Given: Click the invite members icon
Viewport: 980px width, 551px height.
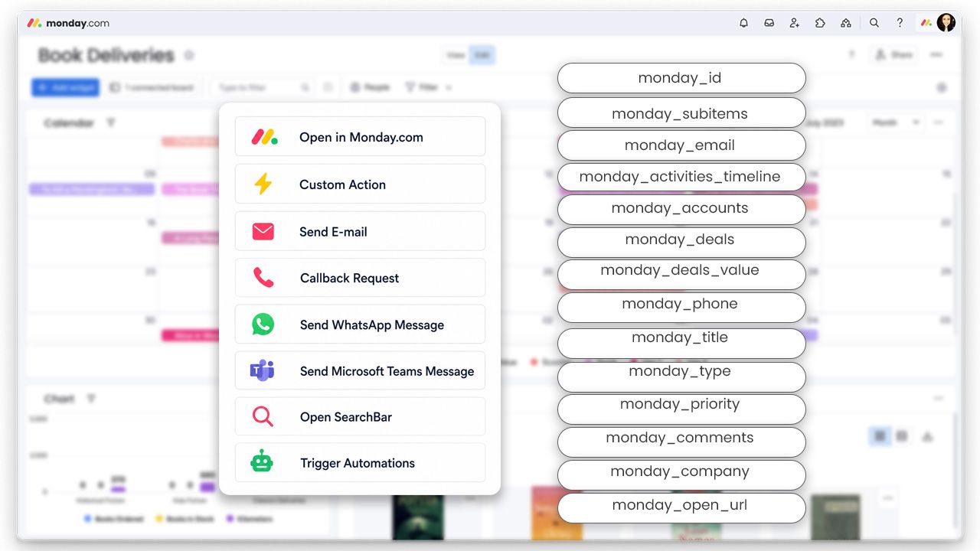Looking at the screenshot, I should 794,23.
